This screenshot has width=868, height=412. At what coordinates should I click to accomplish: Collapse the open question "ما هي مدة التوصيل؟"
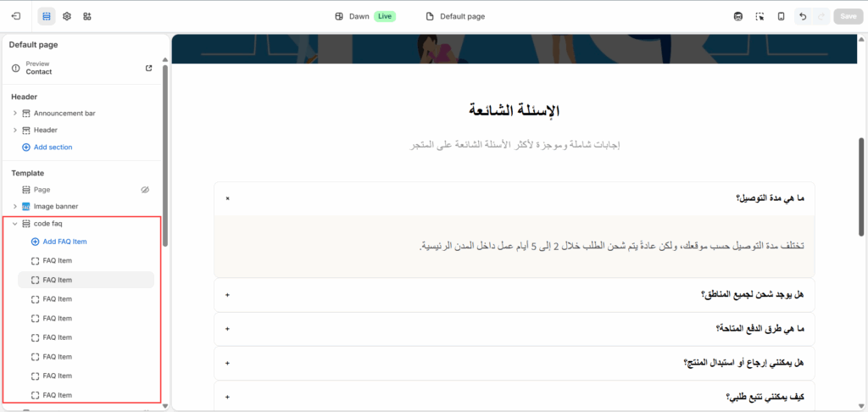click(228, 198)
